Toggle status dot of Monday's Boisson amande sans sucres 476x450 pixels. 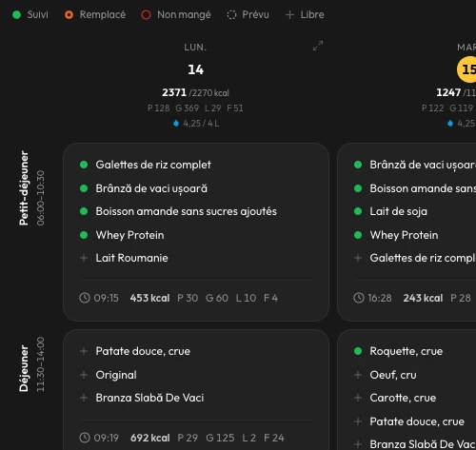coord(84,211)
